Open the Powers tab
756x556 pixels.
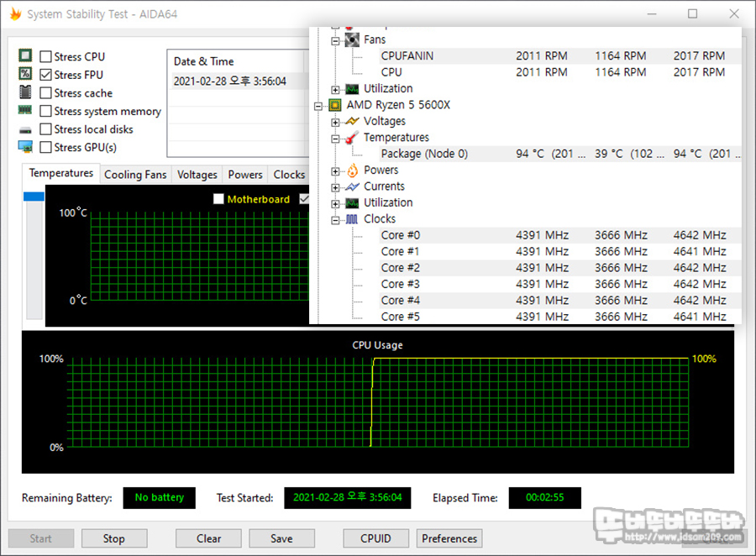(245, 175)
